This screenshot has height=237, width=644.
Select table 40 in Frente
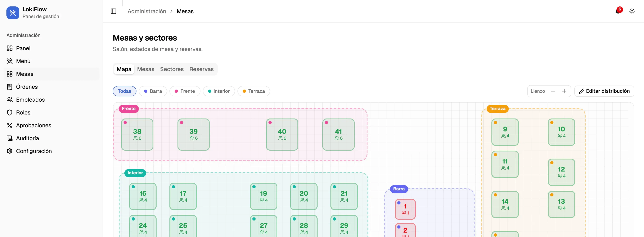(x=282, y=134)
